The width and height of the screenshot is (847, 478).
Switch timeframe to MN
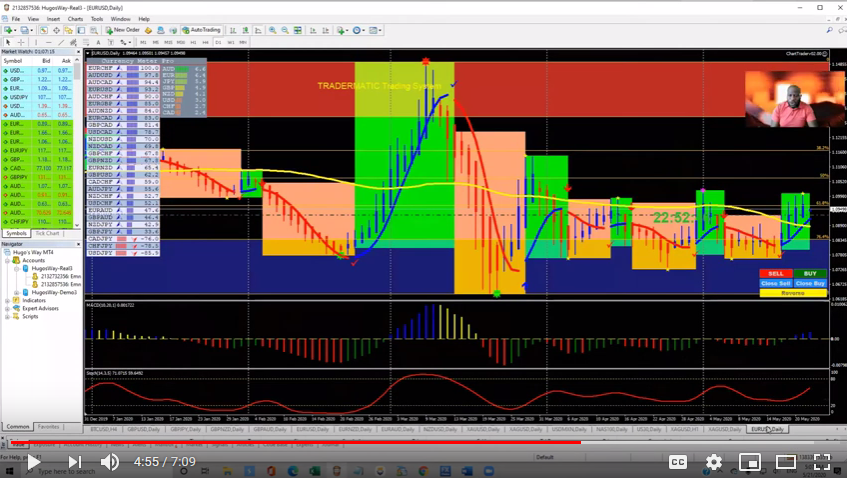tap(243, 42)
